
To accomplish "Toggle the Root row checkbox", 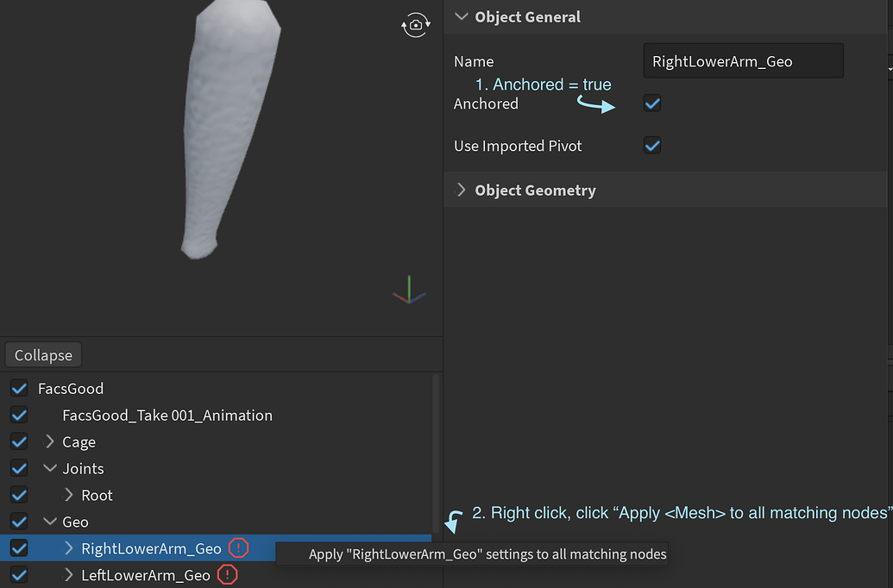I will point(19,495).
